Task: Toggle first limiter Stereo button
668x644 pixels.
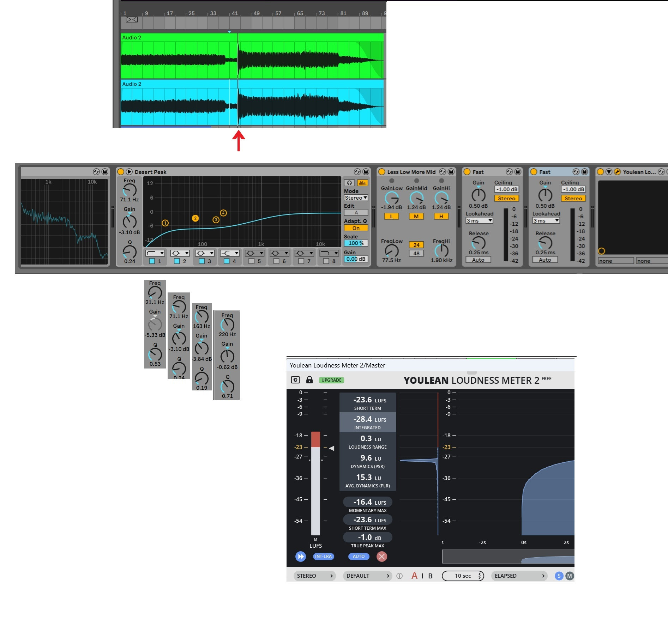Action: pos(506,199)
